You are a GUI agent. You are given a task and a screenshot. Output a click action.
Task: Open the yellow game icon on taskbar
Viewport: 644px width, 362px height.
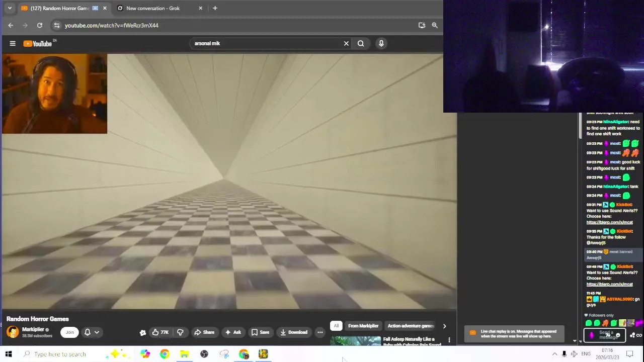(263, 354)
